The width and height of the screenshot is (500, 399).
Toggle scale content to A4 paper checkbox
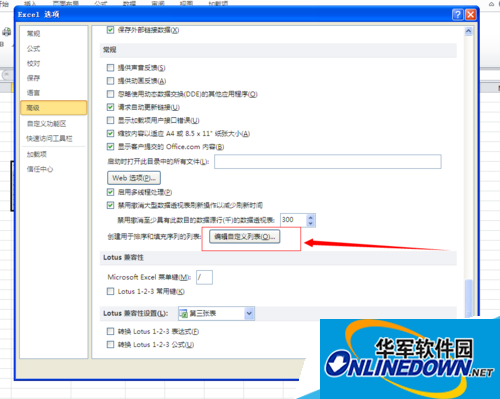coord(110,133)
